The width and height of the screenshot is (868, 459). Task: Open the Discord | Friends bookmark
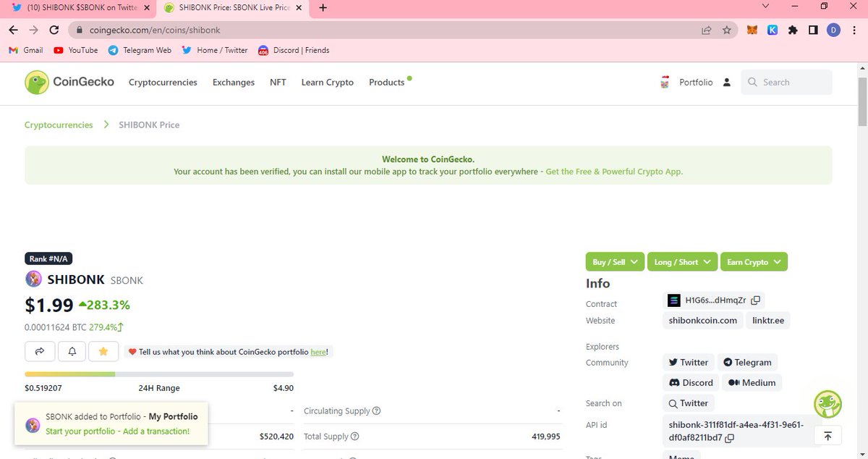click(294, 50)
